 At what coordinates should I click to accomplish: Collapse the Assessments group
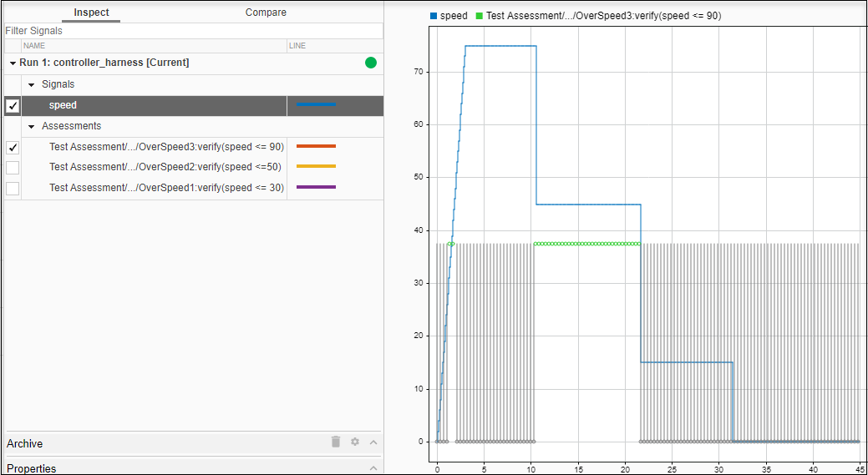click(32, 126)
